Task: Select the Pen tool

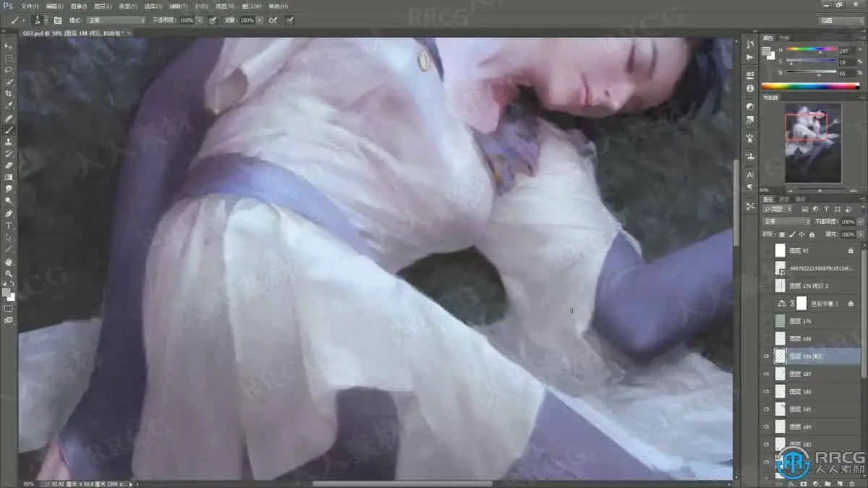Action: point(9,214)
